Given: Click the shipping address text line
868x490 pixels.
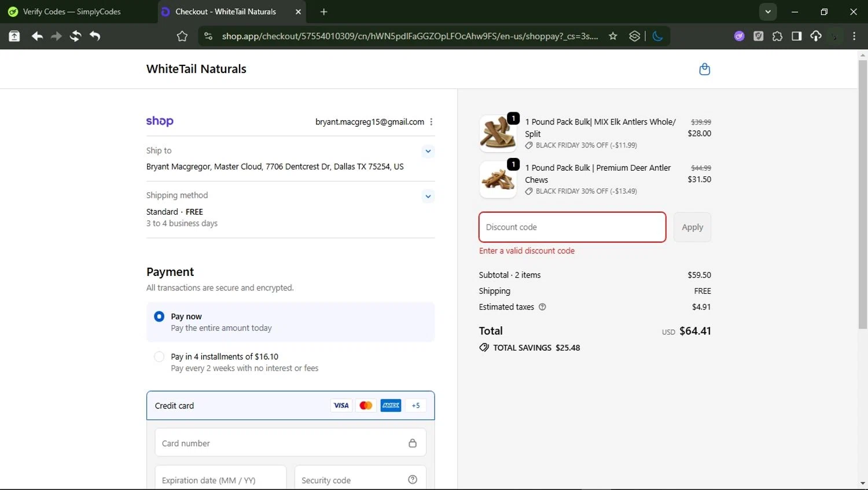Looking at the screenshot, I should [x=275, y=167].
